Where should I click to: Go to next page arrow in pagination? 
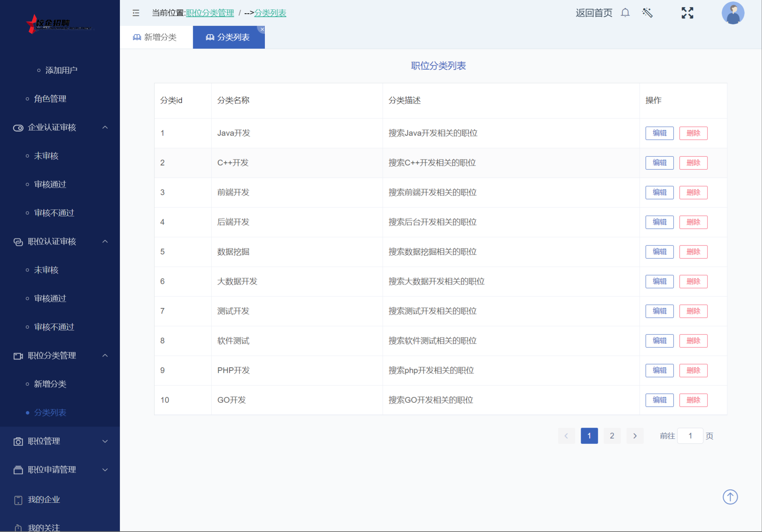(635, 436)
